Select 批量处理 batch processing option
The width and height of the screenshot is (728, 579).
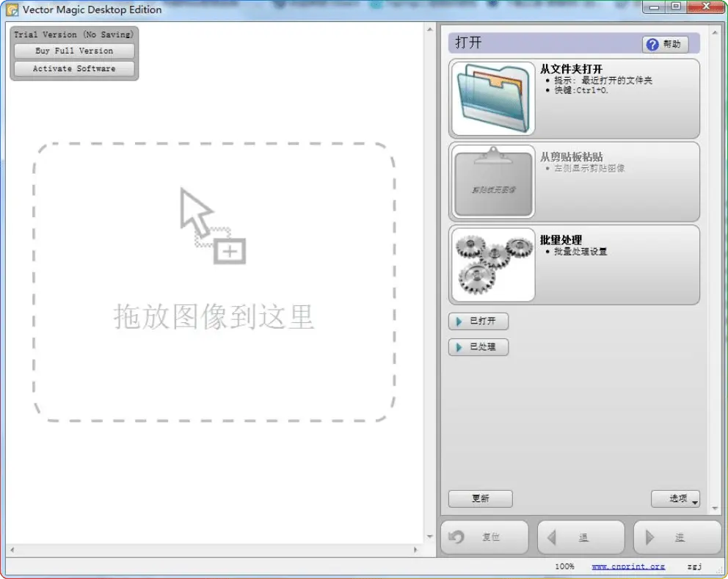(x=561, y=240)
